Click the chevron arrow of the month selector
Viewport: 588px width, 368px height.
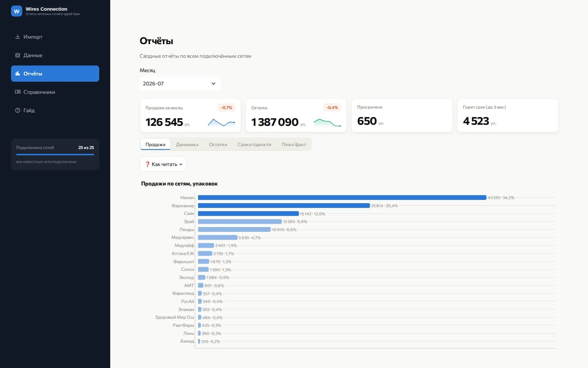214,84
